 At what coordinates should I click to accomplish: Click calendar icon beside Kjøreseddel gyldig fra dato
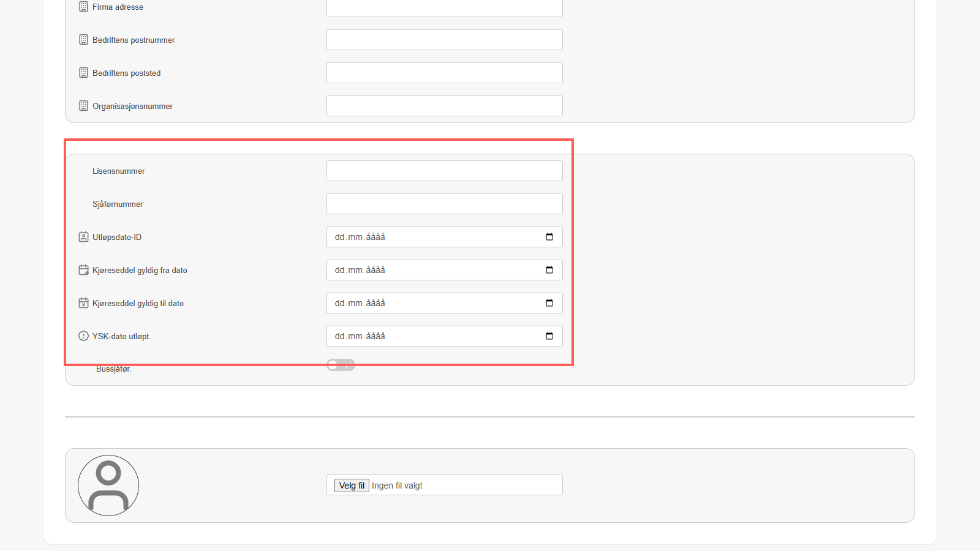tap(84, 270)
